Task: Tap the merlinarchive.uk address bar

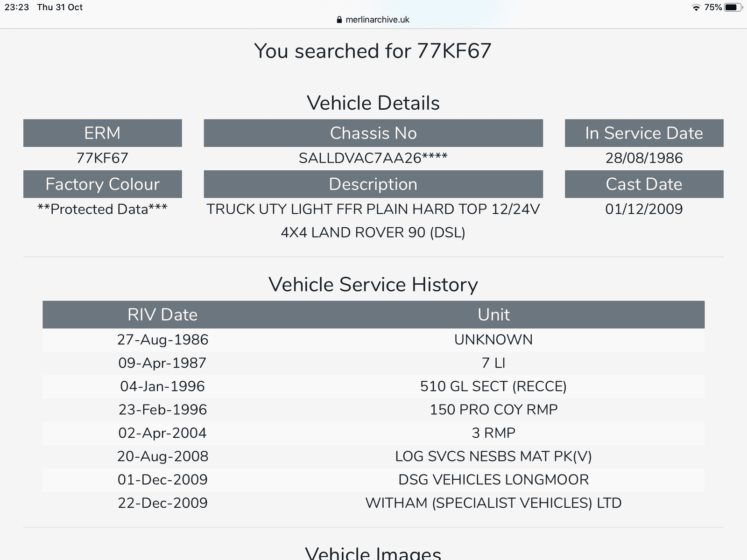Action: tap(377, 20)
